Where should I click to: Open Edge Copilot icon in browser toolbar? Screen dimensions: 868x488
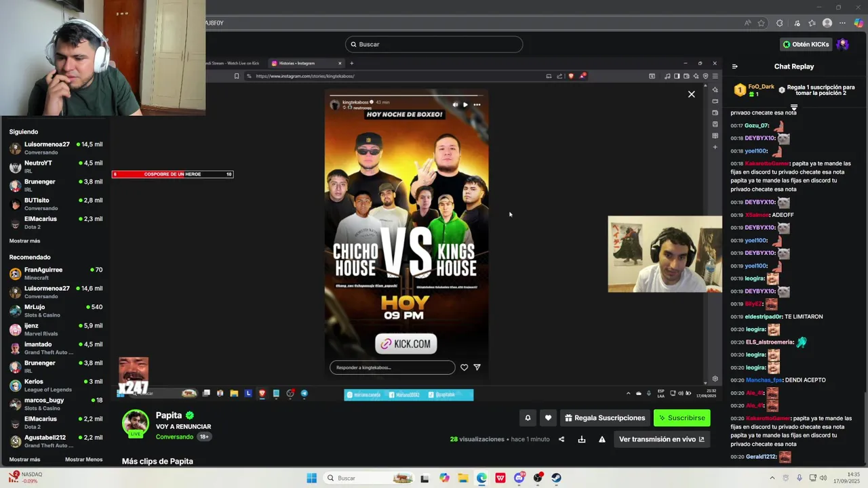coord(858,23)
